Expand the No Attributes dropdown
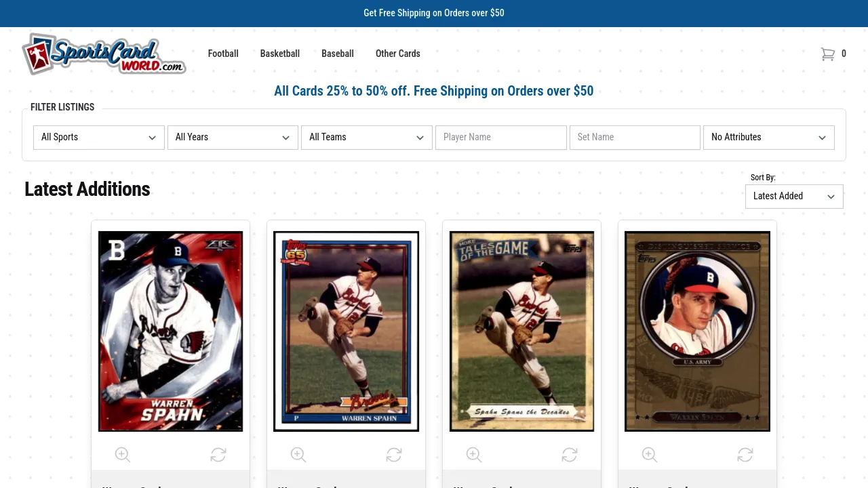Screen dimensions: 868x488 [769, 137]
